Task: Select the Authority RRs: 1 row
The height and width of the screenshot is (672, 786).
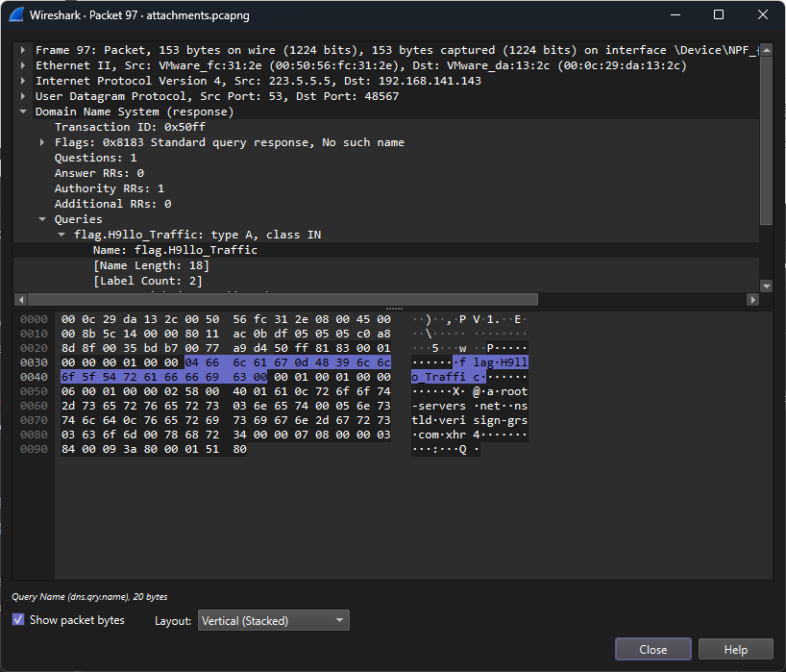Action: (386, 188)
